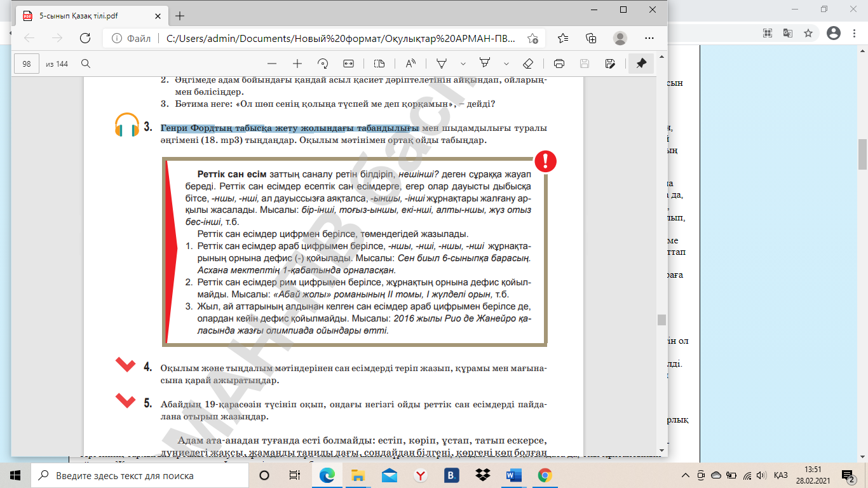868x488 pixels.
Task: Open Chrome three-dot menu in background window
Action: [854, 32]
